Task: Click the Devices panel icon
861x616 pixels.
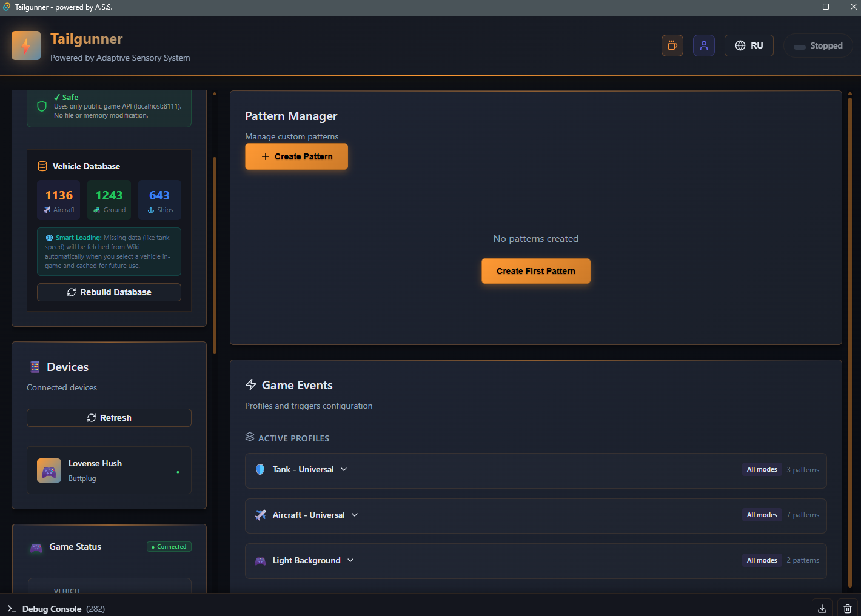Action: 35,367
